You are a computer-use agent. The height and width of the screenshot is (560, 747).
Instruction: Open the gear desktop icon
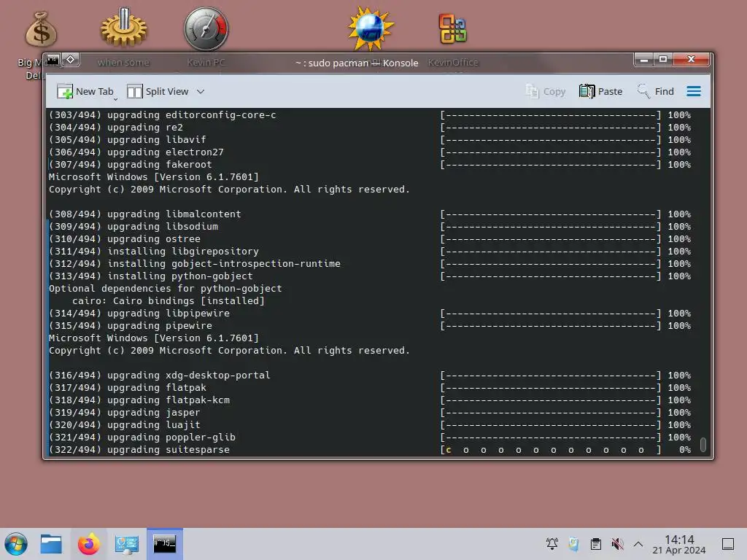(x=124, y=28)
